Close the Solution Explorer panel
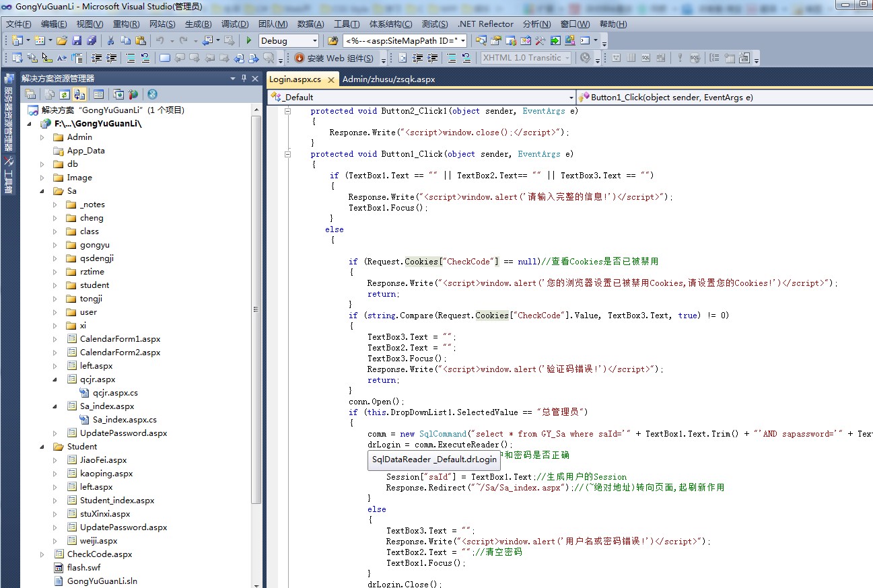 pyautogui.click(x=255, y=78)
